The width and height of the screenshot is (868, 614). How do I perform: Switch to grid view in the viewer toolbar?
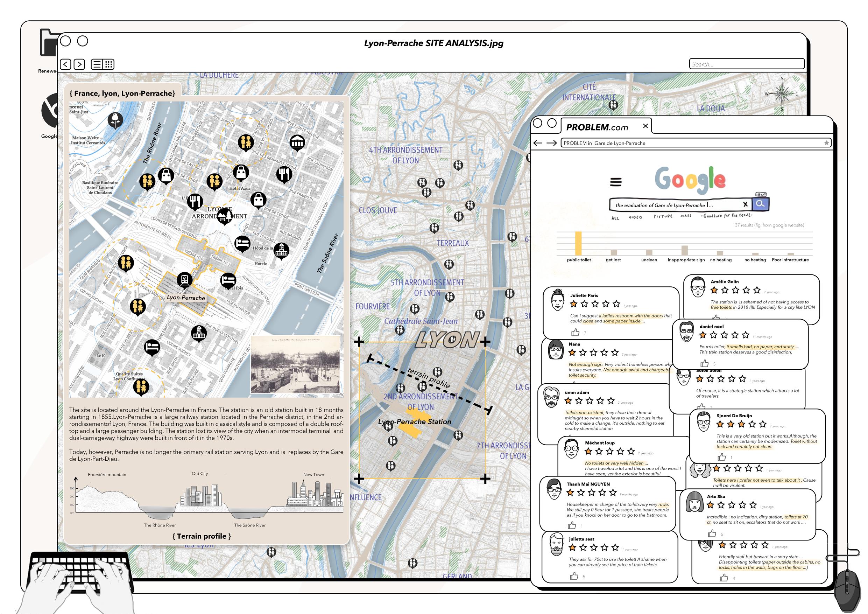click(x=108, y=64)
